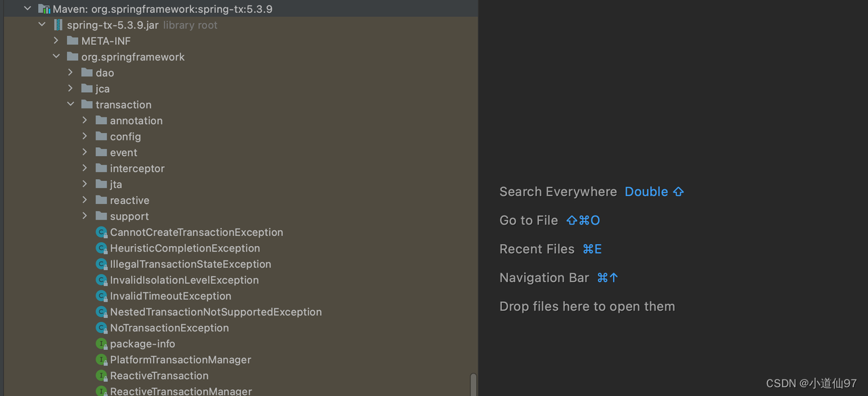Click the Go to File hint text
Viewport: 868px width, 396px height.
529,220
